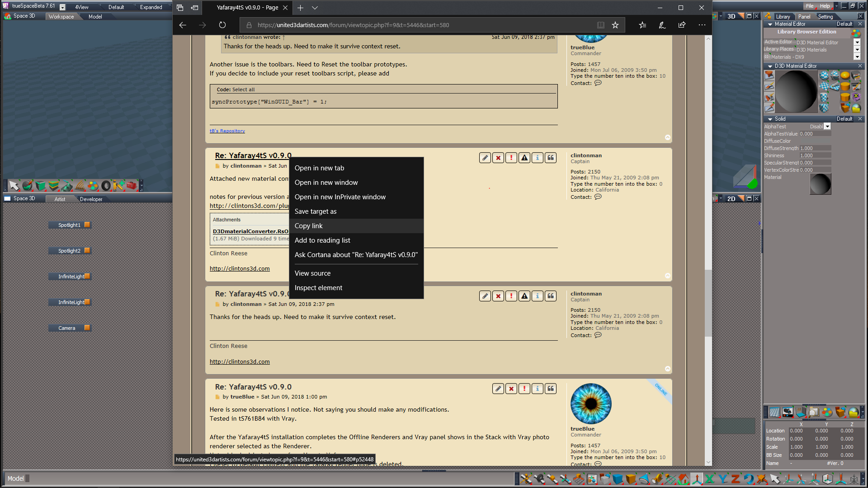Image resolution: width=868 pixels, height=488 pixels.
Task: Collapse the D3D Material Editor section
Action: 770,66
